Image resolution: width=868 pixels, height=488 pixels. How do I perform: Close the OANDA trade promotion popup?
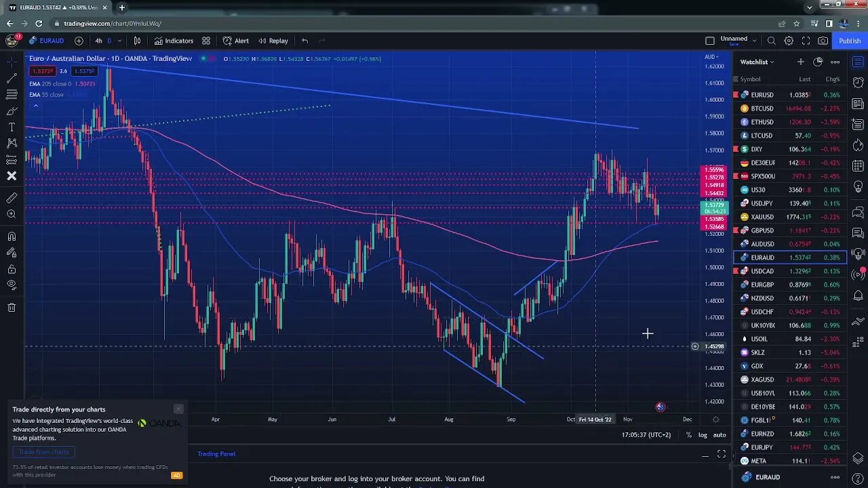coord(178,409)
